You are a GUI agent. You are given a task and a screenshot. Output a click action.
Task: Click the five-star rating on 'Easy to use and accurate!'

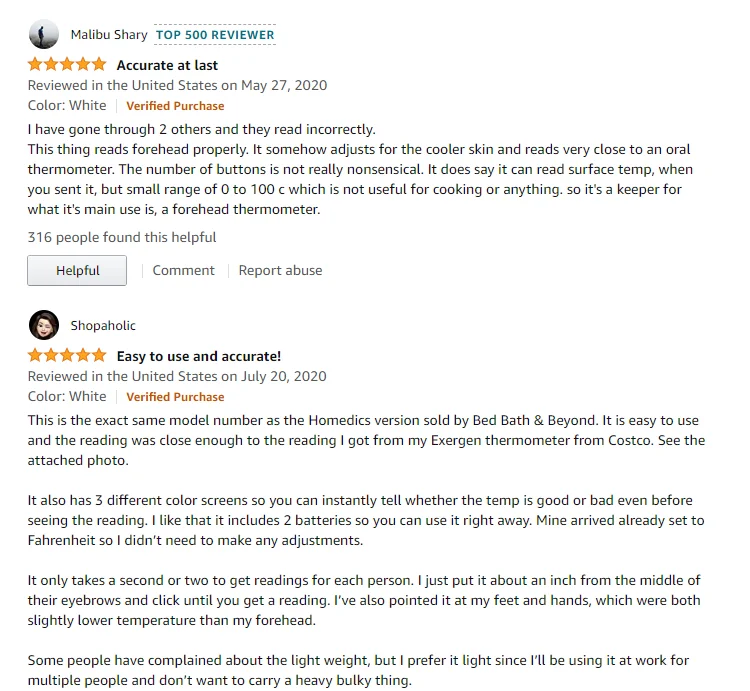[x=66, y=356]
